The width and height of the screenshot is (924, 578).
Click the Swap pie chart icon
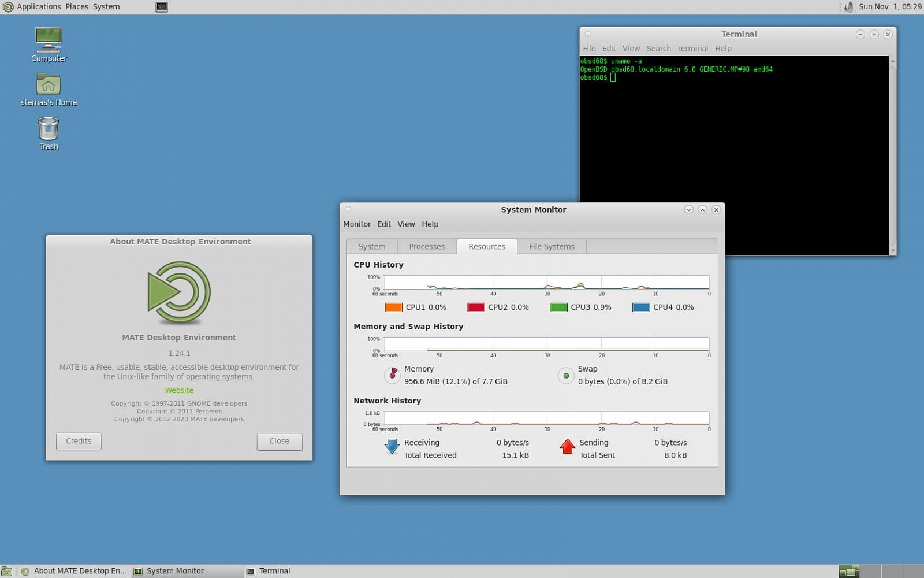pyautogui.click(x=566, y=376)
